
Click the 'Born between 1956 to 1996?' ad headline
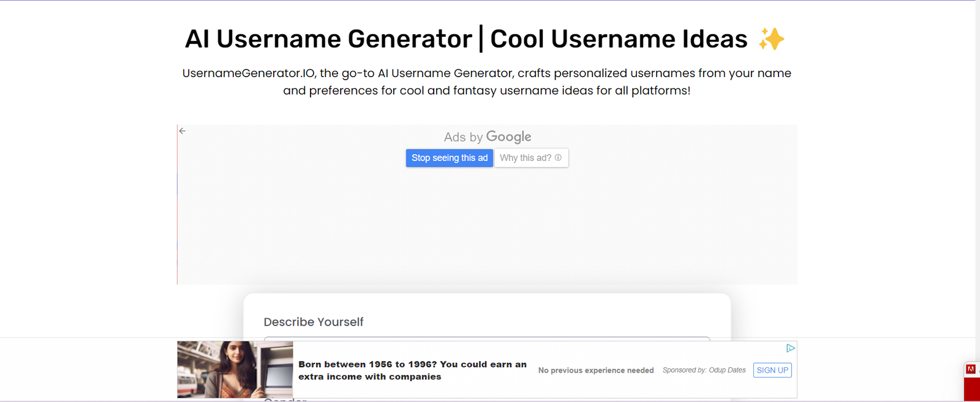click(412, 370)
